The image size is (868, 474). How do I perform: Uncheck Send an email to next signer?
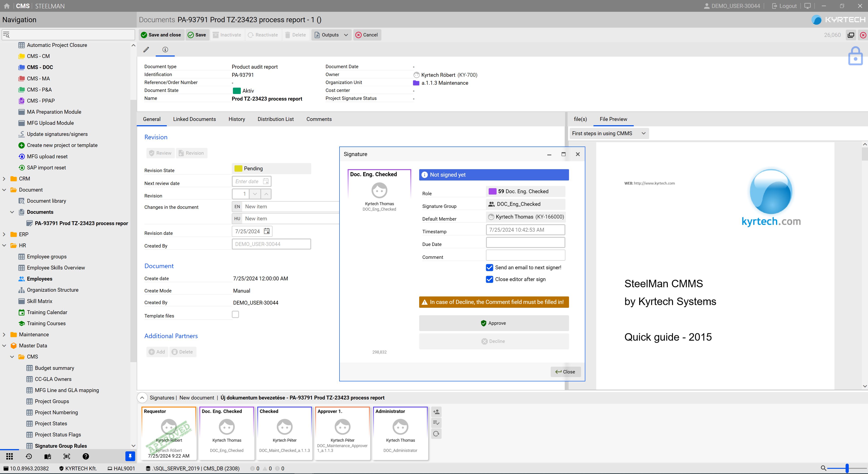coord(489,267)
